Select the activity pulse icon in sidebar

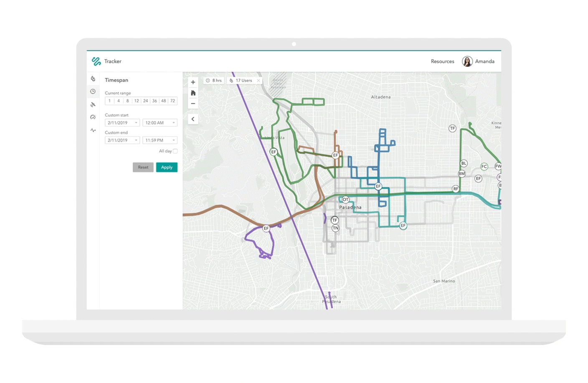point(93,130)
